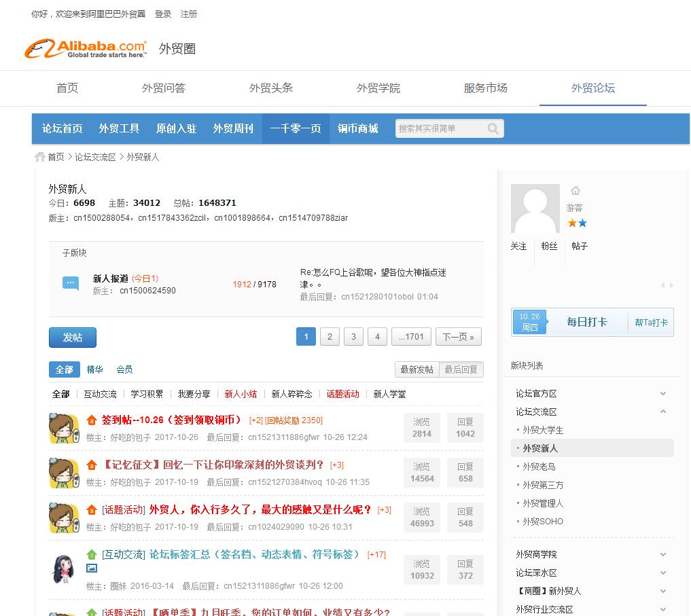This screenshot has height=616, width=691.
Task: Click the 帮Ta打卡 button
Action: [x=651, y=323]
